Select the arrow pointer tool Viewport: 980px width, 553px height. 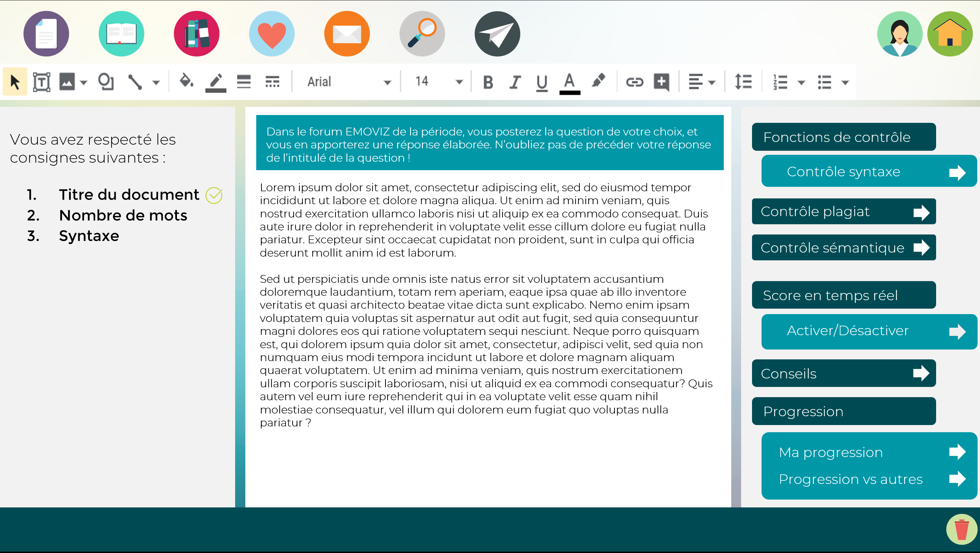(15, 82)
